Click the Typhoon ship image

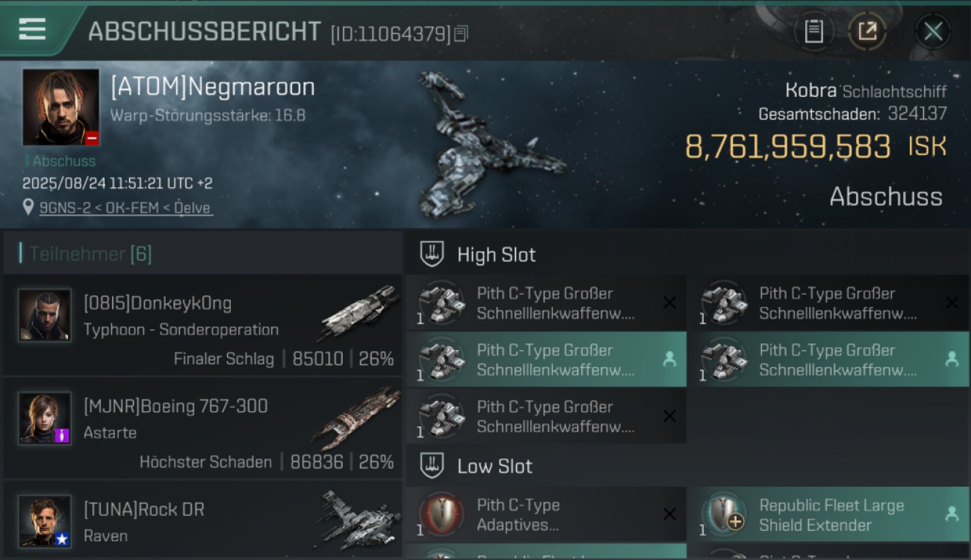coord(359,311)
